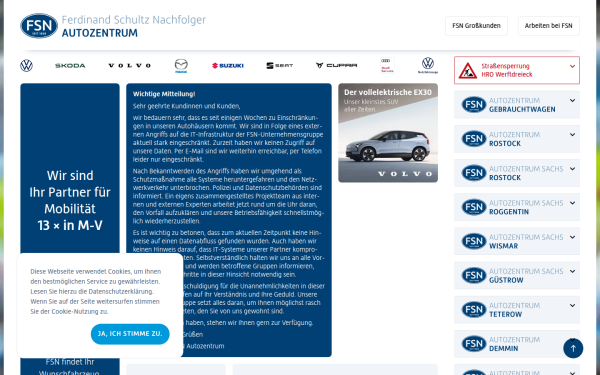The width and height of the screenshot is (600, 375).
Task: Select AUTOZENTRUM DEMMIN label
Action: (514, 344)
